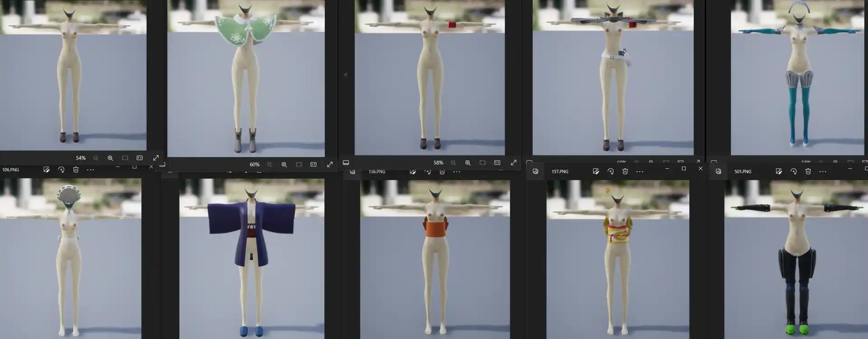Show actual size in the 54% window

pos(140,158)
